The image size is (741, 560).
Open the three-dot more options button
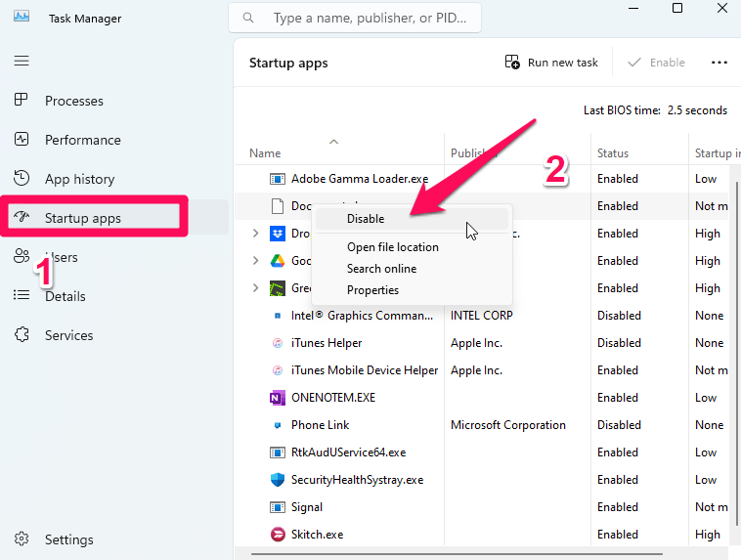(x=719, y=63)
